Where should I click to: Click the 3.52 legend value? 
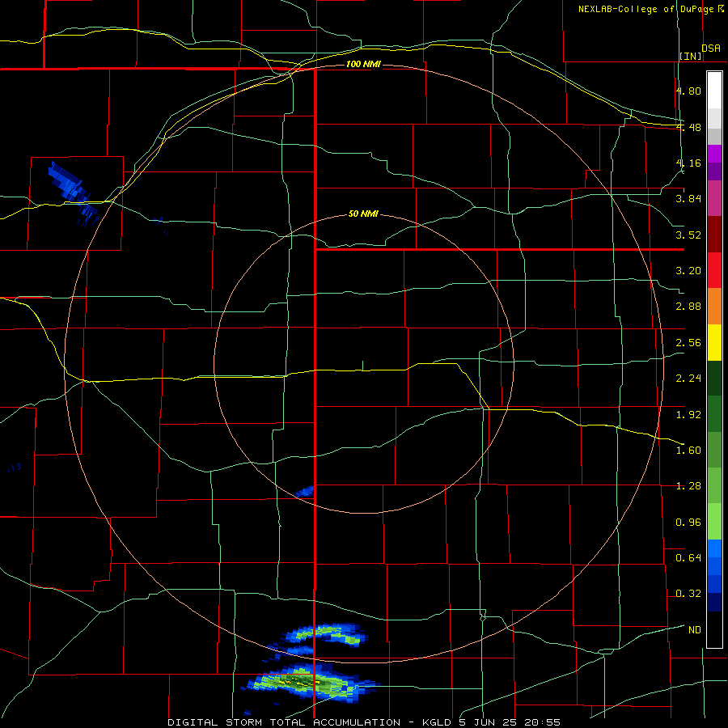(x=688, y=235)
